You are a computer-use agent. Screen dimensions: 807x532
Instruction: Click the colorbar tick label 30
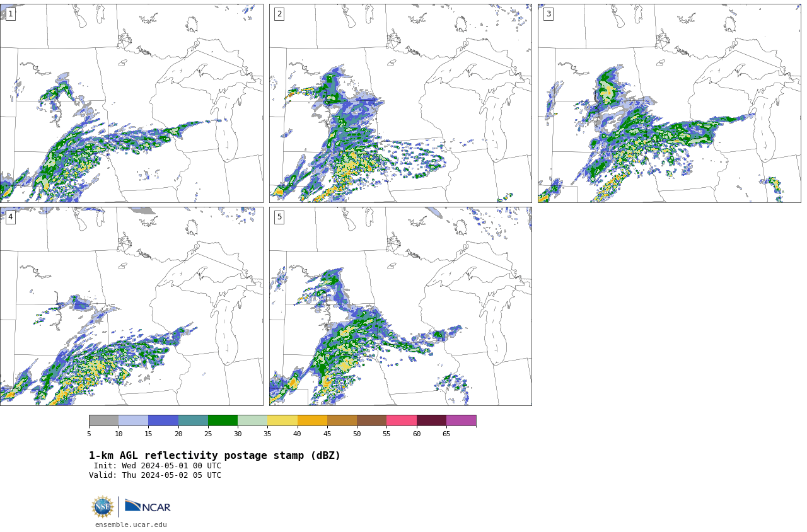click(238, 434)
